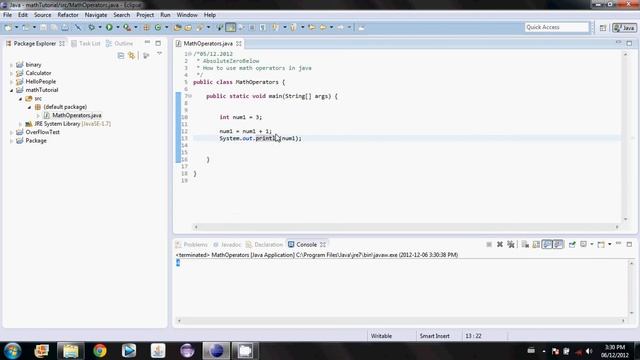
Task: Open the Open Console dropdown arrow
Action: pos(609,244)
